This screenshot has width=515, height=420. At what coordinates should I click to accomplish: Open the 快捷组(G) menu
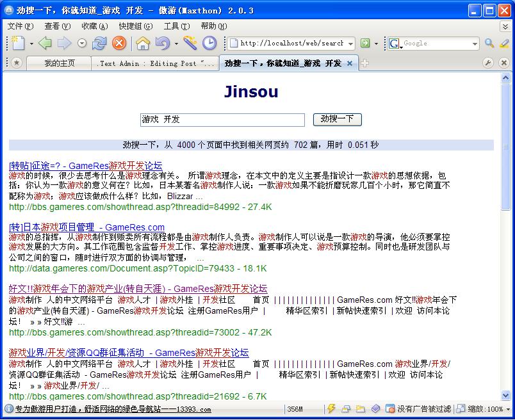[136, 26]
